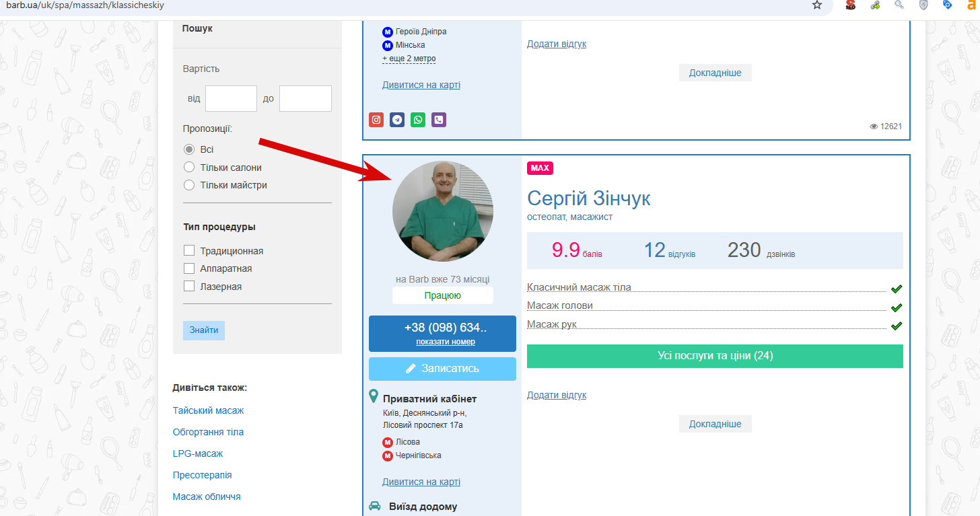Click Докладніше in the upper card
The image size is (980, 516).
click(715, 73)
